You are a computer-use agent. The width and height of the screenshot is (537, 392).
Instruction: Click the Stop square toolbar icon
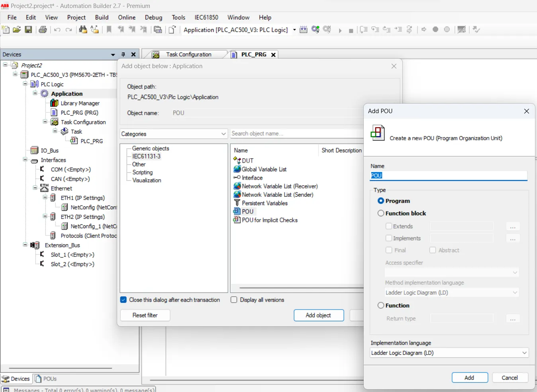(351, 31)
